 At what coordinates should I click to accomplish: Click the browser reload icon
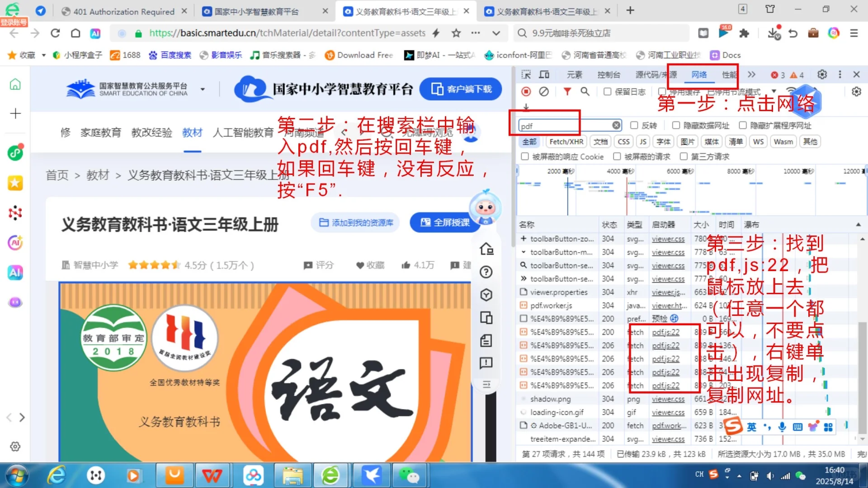tap(55, 33)
